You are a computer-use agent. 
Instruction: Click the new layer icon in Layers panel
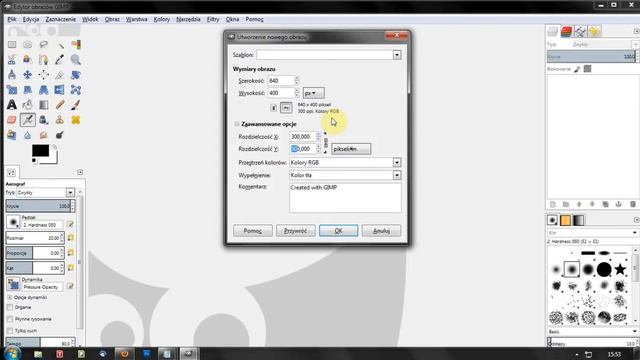[x=553, y=204]
